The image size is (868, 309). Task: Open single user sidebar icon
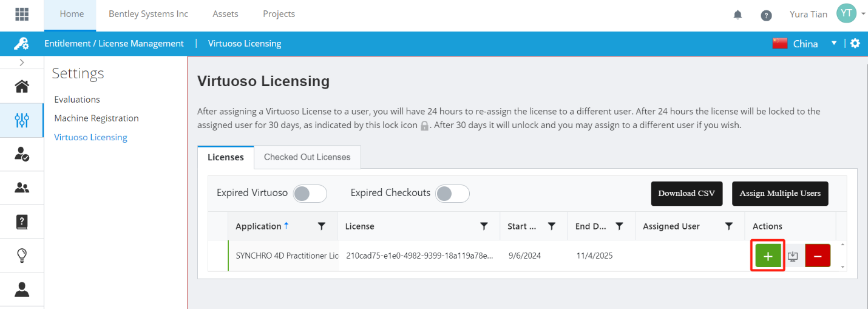point(22,290)
